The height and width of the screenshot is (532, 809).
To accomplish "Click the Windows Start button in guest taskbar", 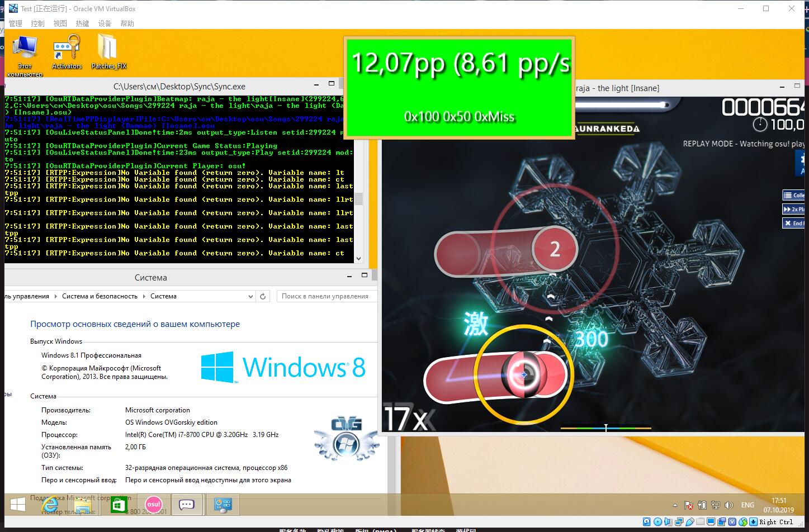I will click(x=18, y=505).
